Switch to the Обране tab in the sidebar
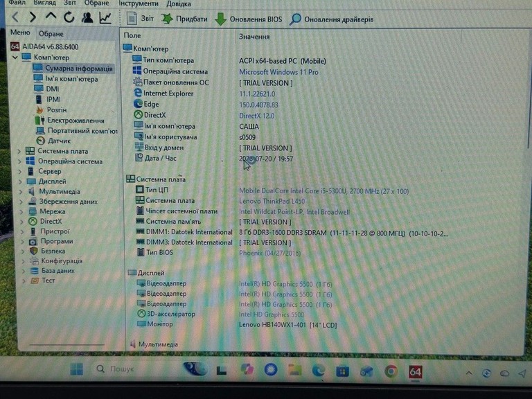This screenshot has width=532, height=399. 51,33
